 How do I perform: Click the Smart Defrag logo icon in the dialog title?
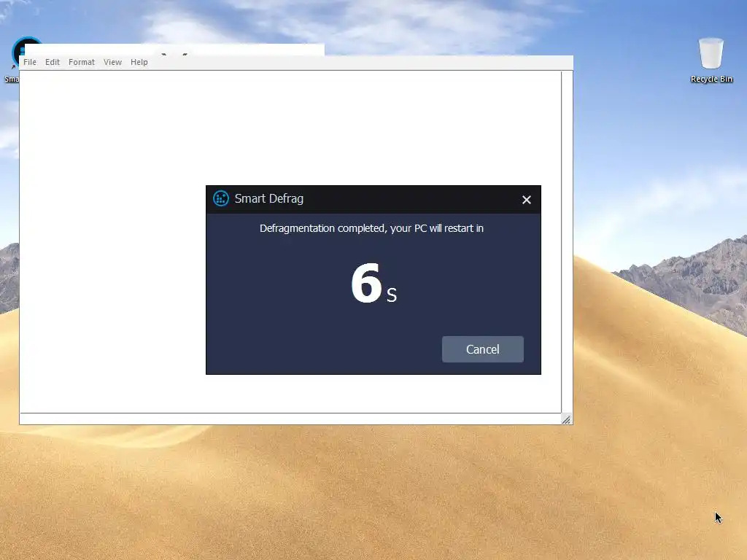click(220, 198)
